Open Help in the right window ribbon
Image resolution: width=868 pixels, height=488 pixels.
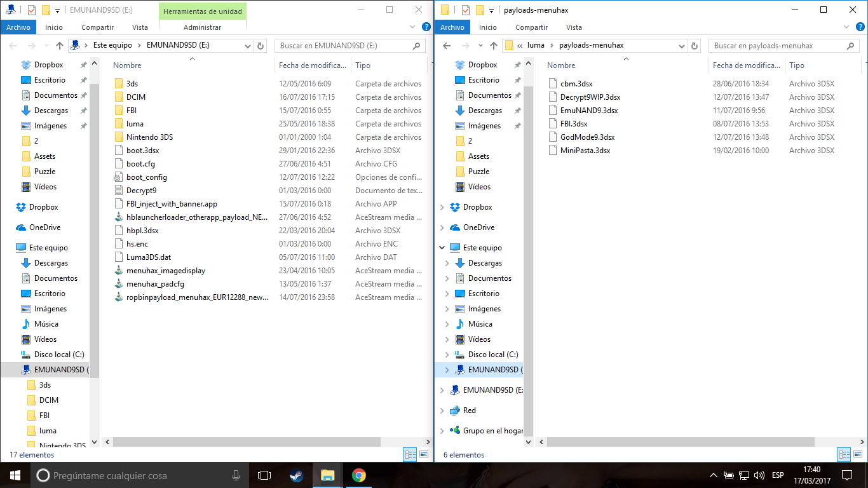pos(859,27)
